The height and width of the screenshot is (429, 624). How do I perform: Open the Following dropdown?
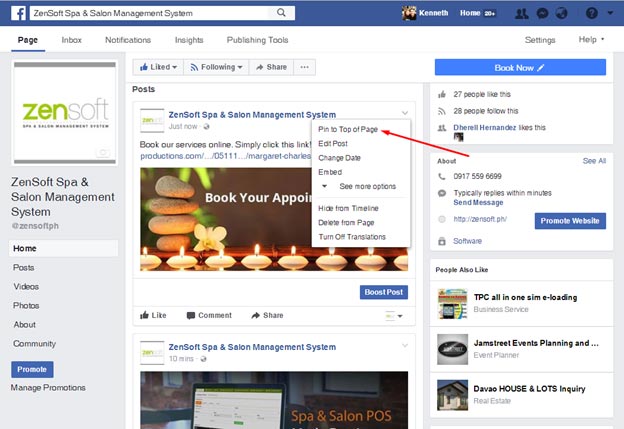pos(216,67)
